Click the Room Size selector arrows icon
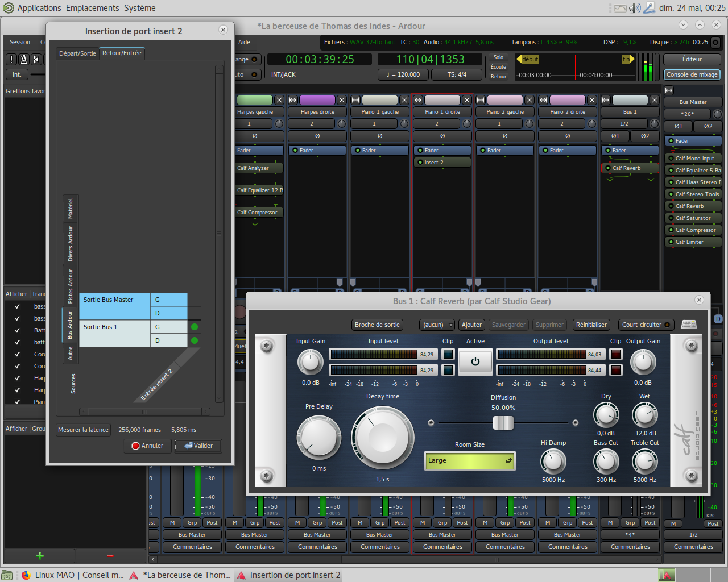This screenshot has width=728, height=582. 508,461
